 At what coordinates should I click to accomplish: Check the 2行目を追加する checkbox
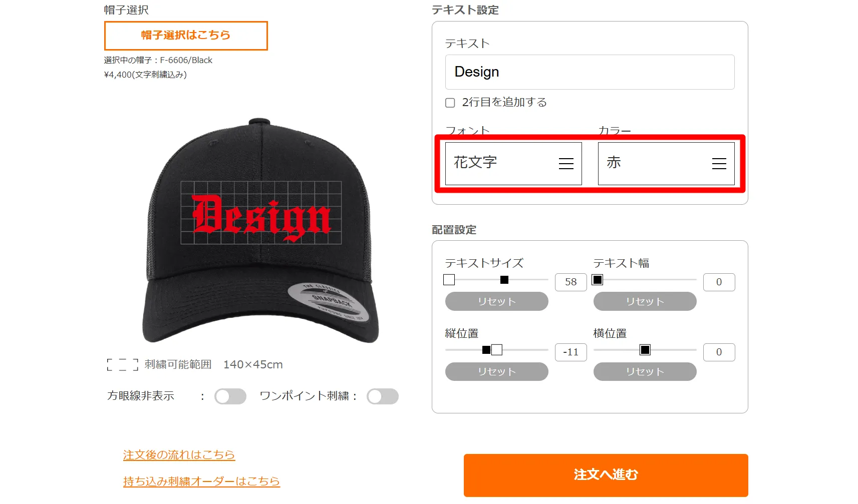[x=450, y=103]
